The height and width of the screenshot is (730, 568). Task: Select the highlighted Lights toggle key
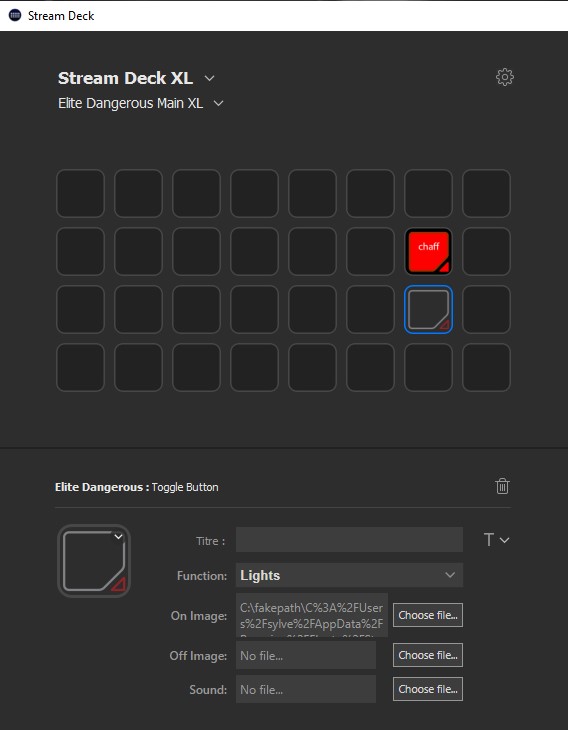pyautogui.click(x=428, y=310)
